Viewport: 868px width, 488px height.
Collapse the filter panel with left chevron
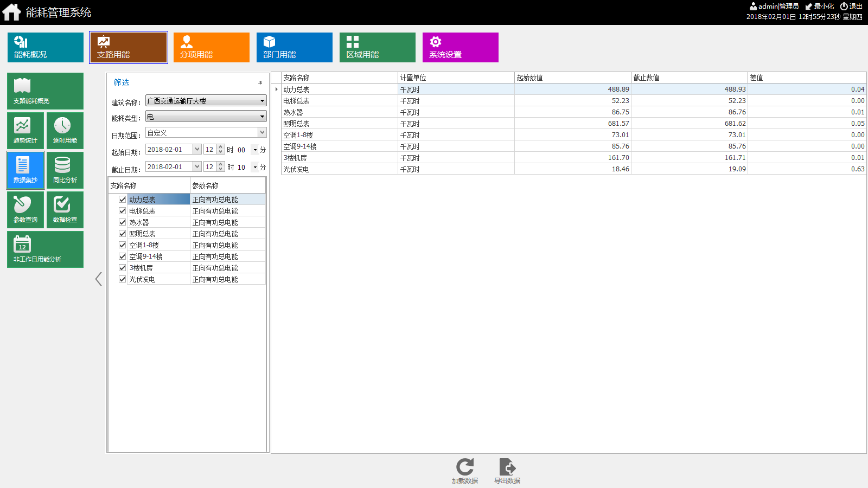[98, 279]
